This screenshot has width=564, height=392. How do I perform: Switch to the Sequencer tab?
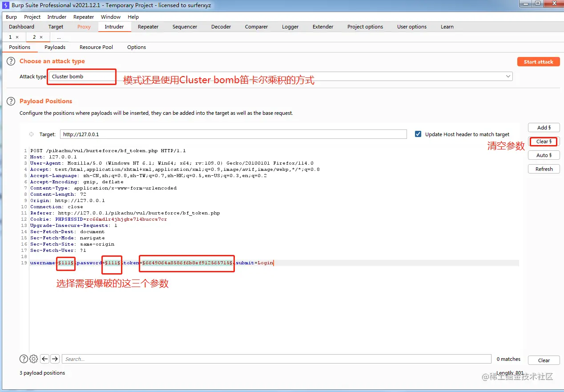coord(185,27)
